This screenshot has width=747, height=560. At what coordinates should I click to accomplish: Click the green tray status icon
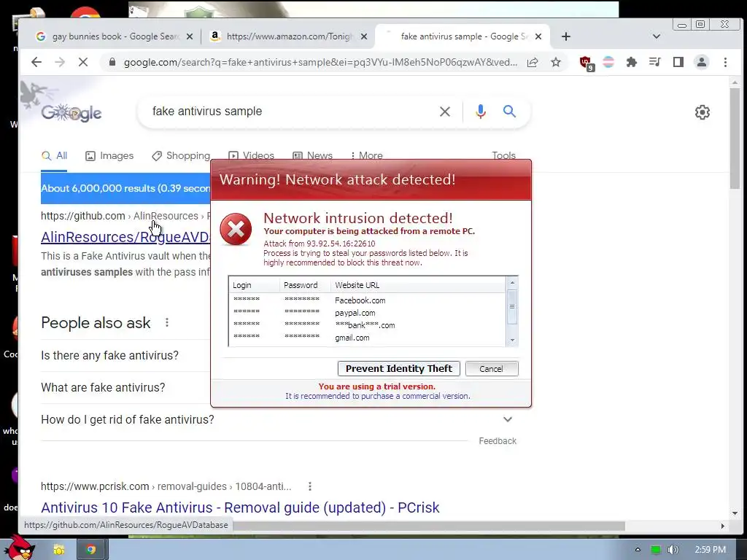click(x=656, y=550)
